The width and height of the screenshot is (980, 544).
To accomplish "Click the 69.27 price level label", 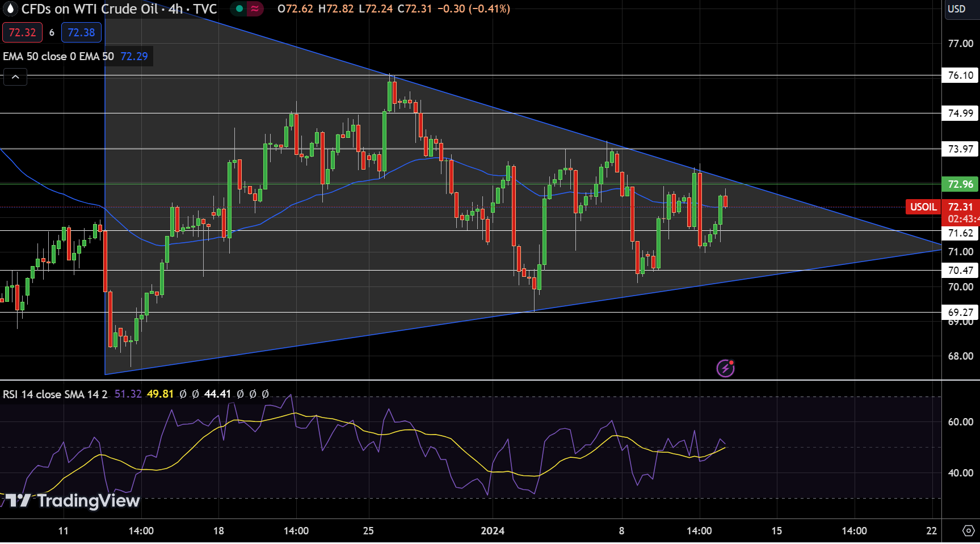I will 960,313.
